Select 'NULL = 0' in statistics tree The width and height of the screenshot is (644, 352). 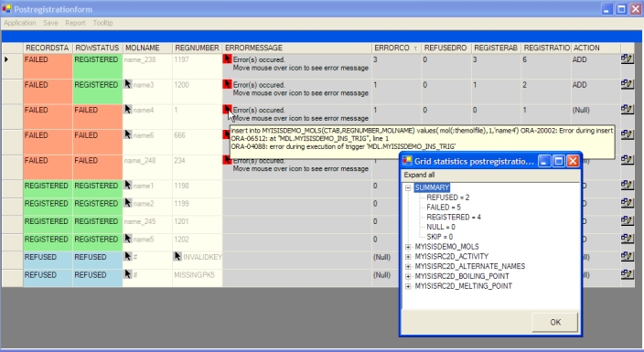(x=441, y=227)
